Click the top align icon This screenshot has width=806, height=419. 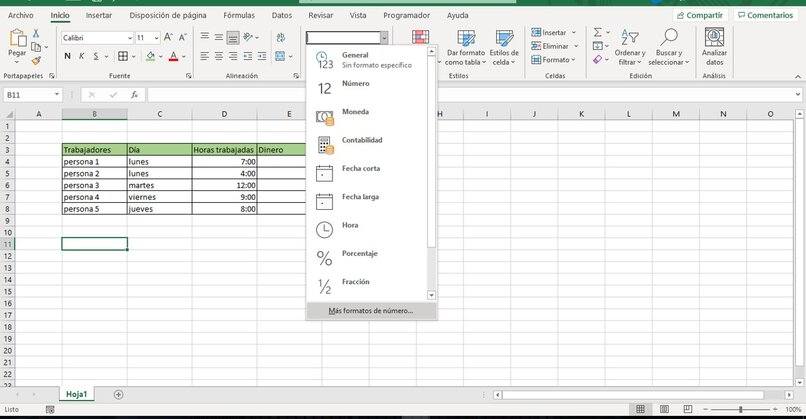pyautogui.click(x=205, y=37)
